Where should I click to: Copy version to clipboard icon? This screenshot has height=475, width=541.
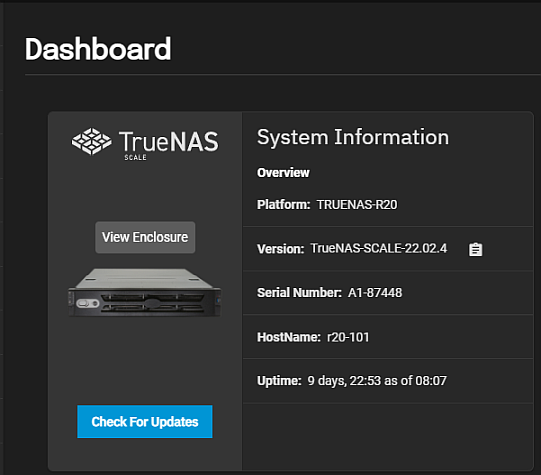pyautogui.click(x=475, y=249)
